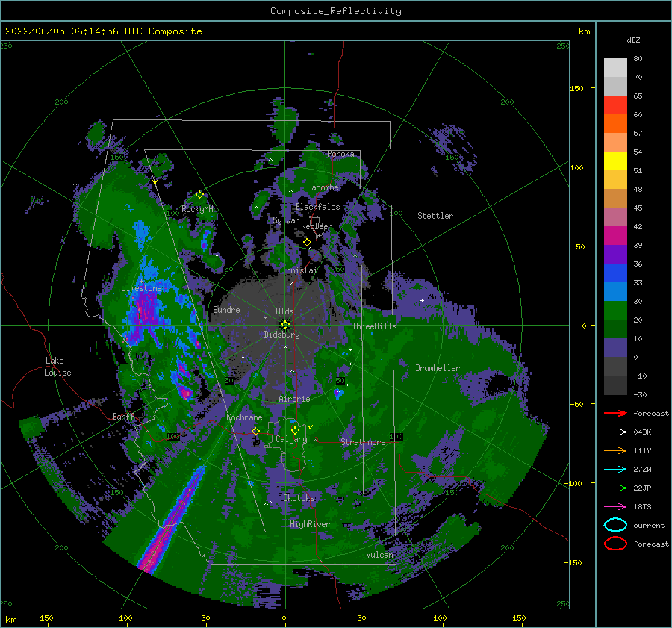Click the Blackfalds label
The image size is (672, 628).
coord(317,207)
